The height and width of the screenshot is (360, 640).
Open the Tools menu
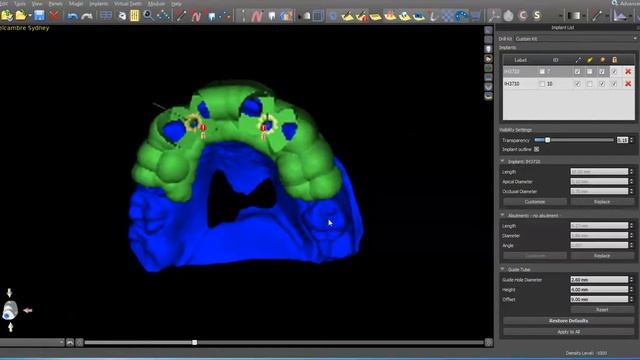[x=19, y=4]
